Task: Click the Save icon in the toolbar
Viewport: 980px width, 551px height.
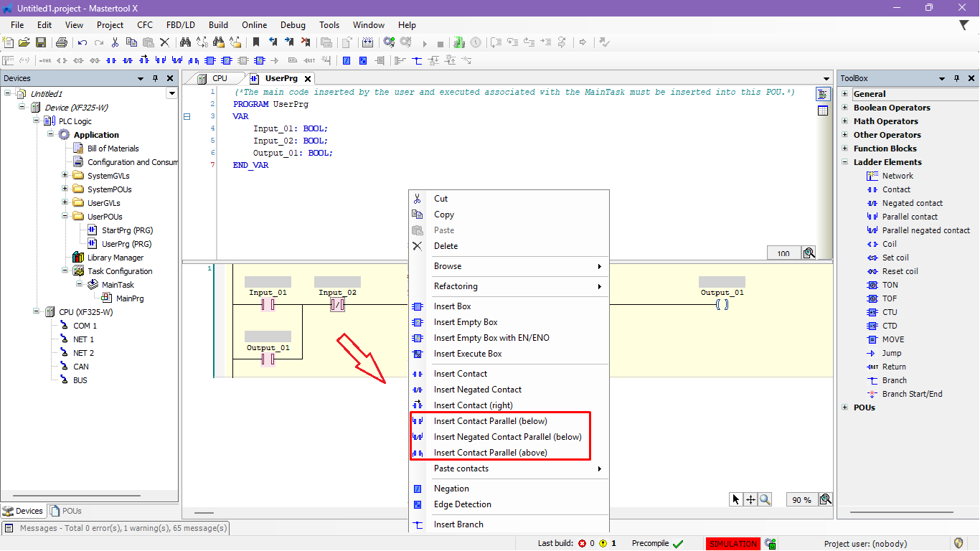Action: tap(41, 43)
